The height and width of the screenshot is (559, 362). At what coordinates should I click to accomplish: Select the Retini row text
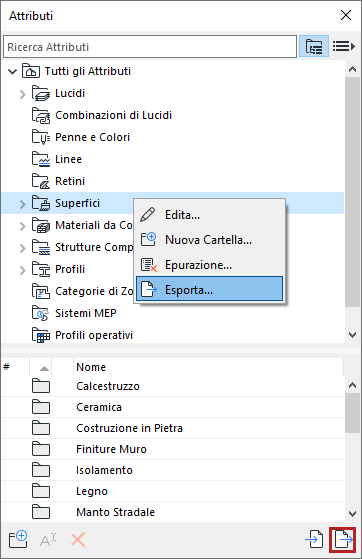click(x=70, y=181)
